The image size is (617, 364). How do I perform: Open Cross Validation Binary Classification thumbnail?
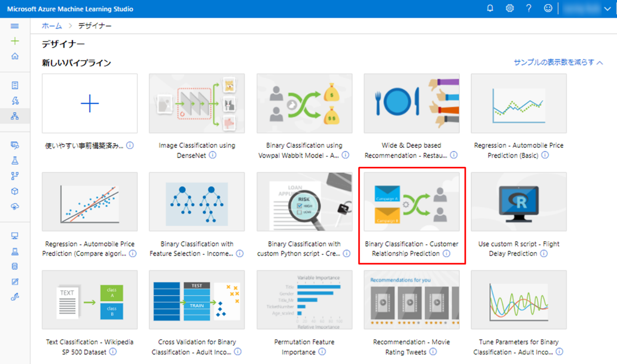point(197,300)
